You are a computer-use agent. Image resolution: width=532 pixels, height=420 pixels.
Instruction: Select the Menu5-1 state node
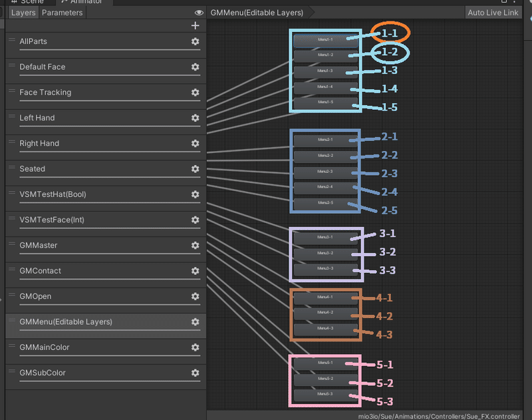click(326, 363)
